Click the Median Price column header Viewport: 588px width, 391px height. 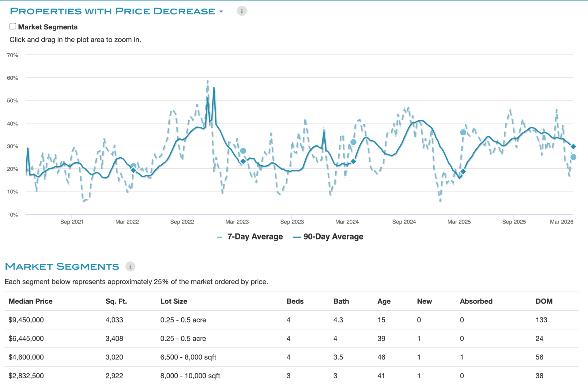click(x=31, y=301)
